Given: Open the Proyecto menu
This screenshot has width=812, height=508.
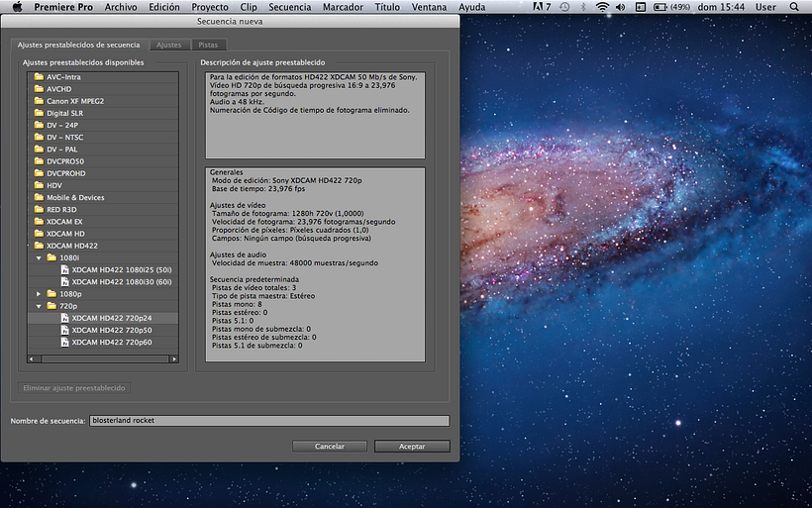Looking at the screenshot, I should click(210, 7).
